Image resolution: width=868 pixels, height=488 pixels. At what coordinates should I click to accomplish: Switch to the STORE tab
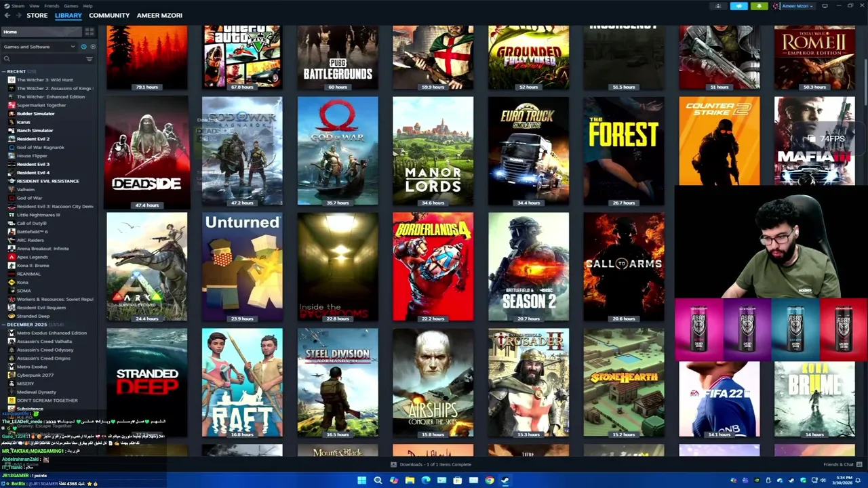pos(37,15)
